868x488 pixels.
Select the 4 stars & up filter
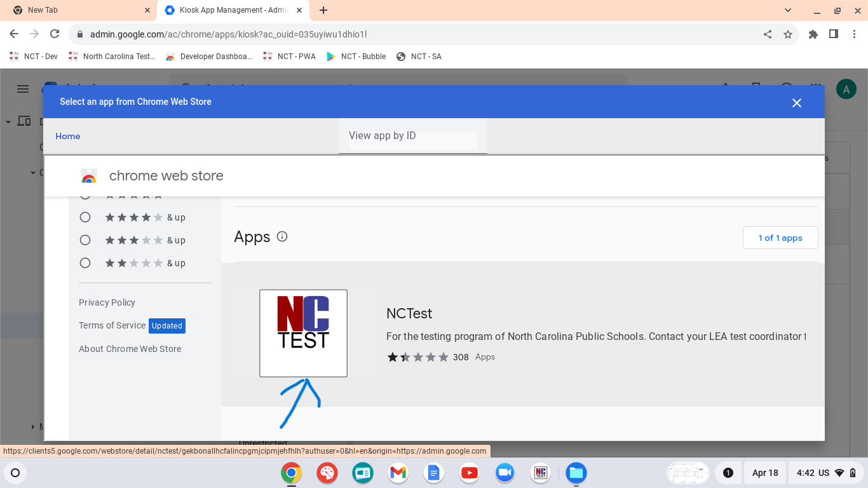85,217
